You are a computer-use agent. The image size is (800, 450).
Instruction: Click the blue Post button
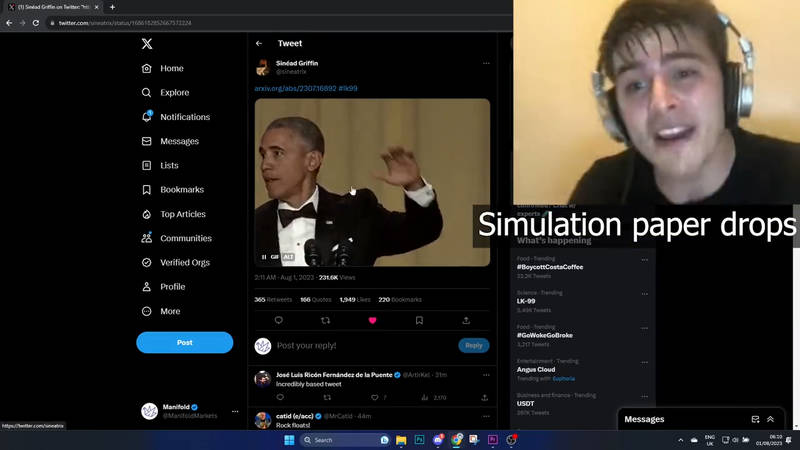(185, 342)
